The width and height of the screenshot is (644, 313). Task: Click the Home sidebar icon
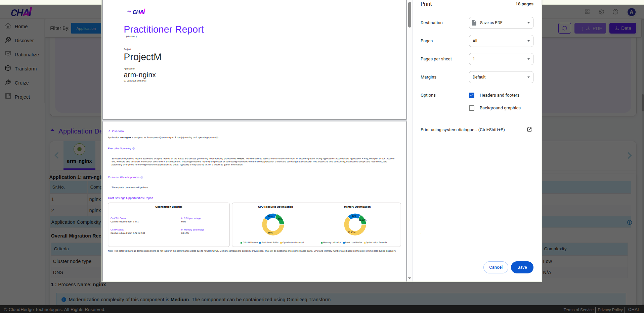click(x=8, y=26)
